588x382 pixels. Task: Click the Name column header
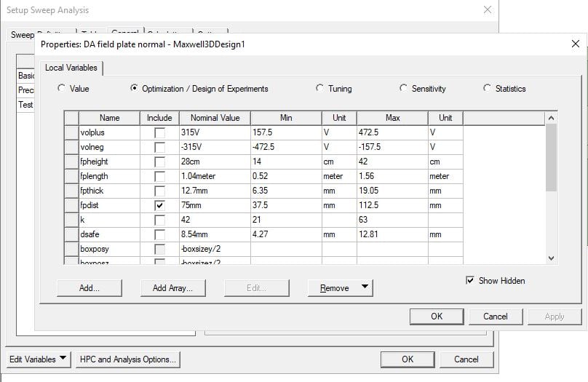[x=109, y=118]
